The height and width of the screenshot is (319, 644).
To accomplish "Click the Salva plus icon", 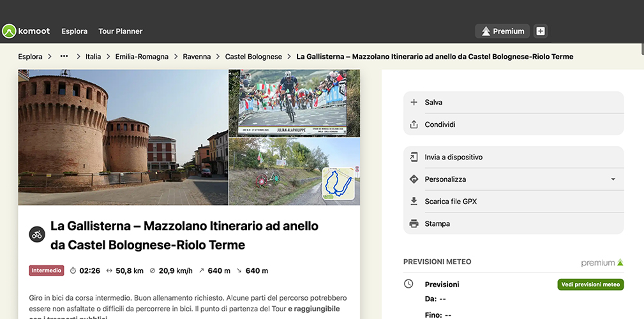I will coord(414,102).
